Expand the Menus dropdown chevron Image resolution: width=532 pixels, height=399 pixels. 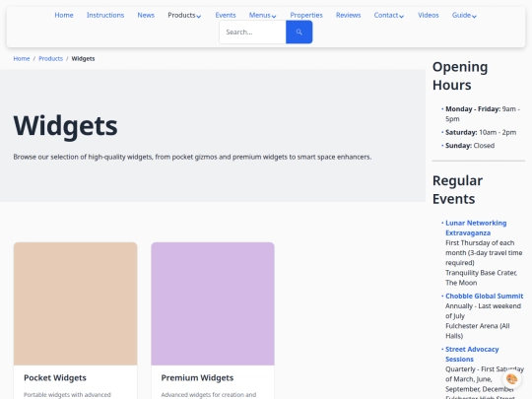[x=274, y=16]
